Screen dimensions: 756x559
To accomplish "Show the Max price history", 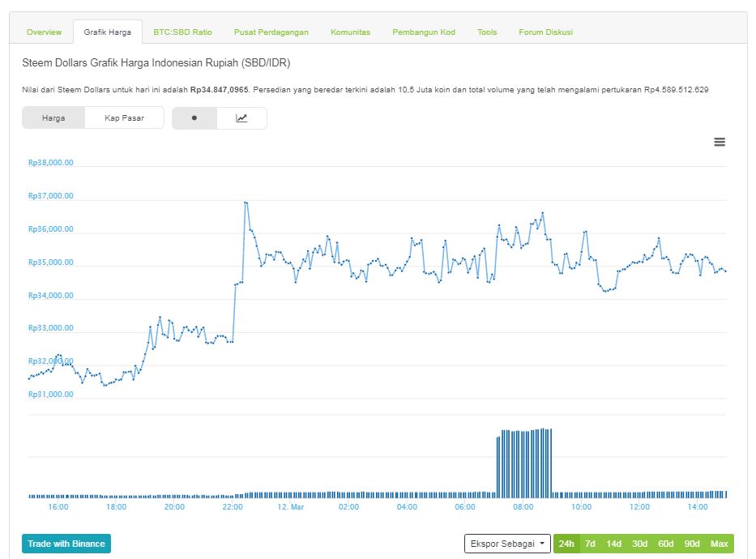I will tap(719, 544).
